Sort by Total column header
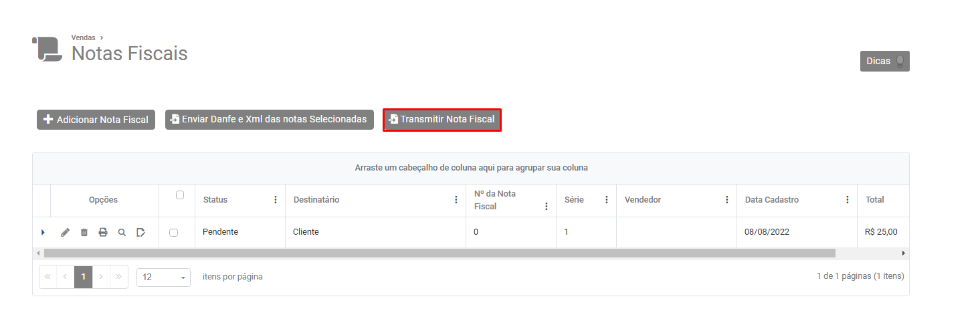The height and width of the screenshot is (331, 980). tap(875, 200)
